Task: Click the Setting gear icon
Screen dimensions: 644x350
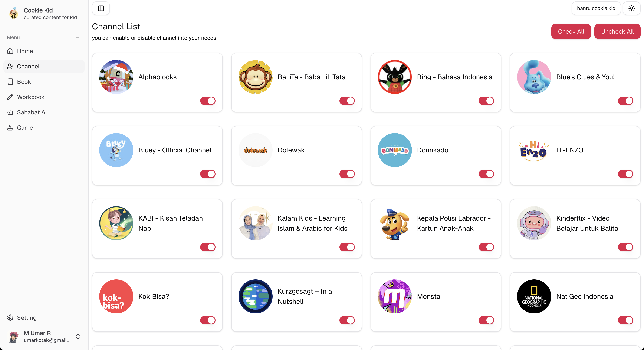Action: point(10,317)
